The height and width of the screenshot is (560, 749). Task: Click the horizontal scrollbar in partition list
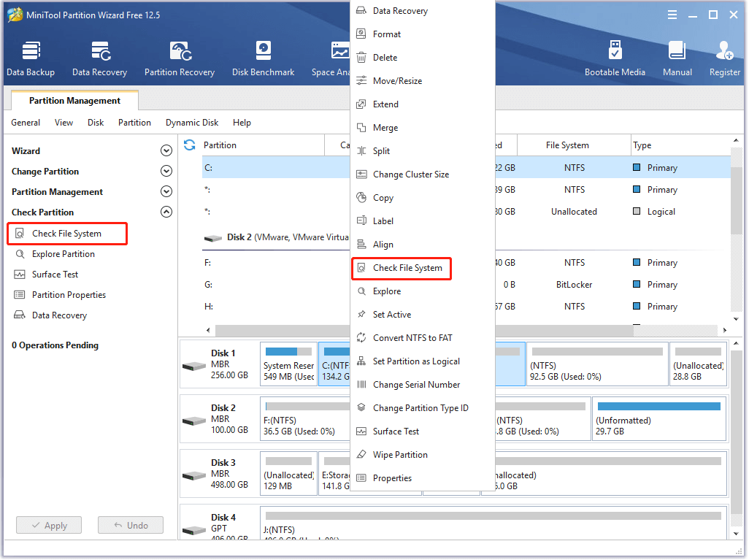pyautogui.click(x=467, y=331)
